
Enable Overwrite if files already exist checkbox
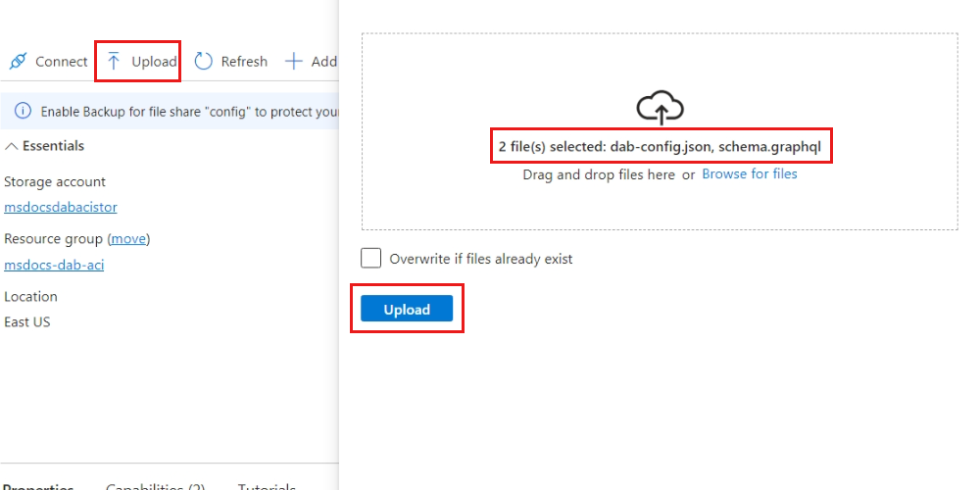click(370, 258)
